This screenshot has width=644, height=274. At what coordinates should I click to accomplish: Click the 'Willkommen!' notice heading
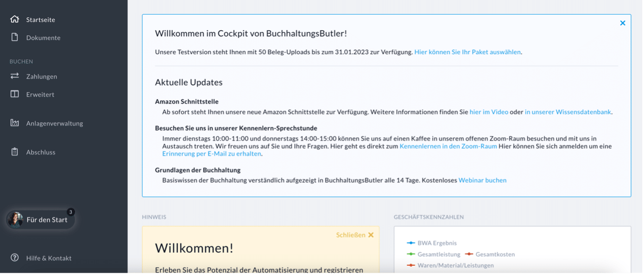pos(194,248)
